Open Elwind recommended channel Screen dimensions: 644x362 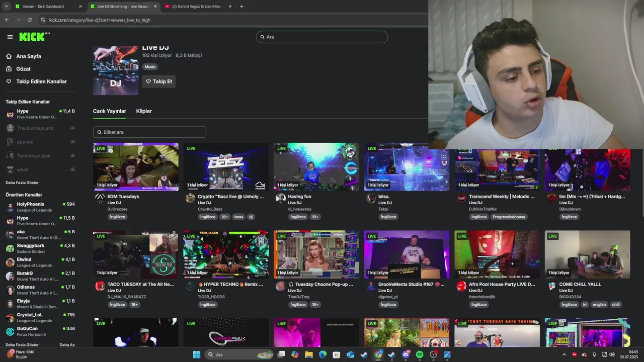coord(40,262)
